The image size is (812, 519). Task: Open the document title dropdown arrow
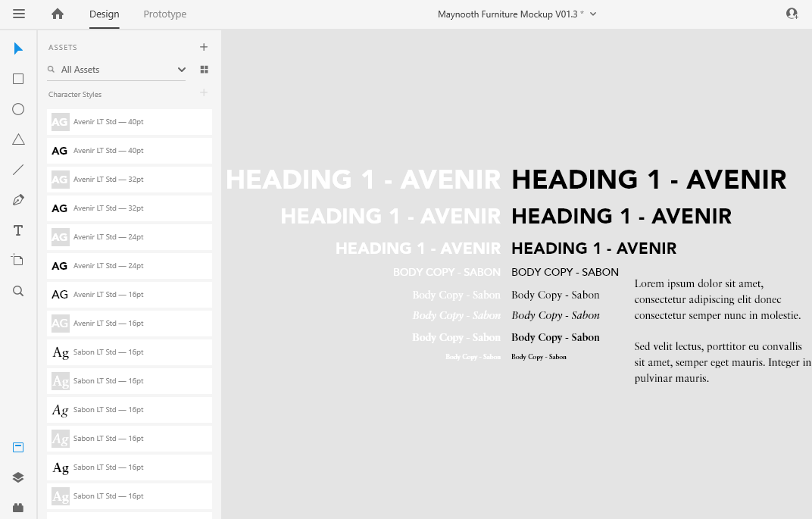coord(593,14)
